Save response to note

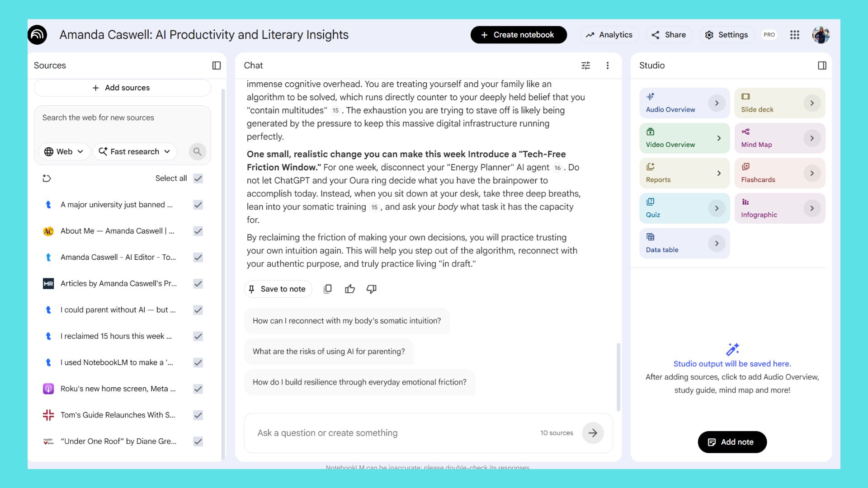pyautogui.click(x=278, y=289)
